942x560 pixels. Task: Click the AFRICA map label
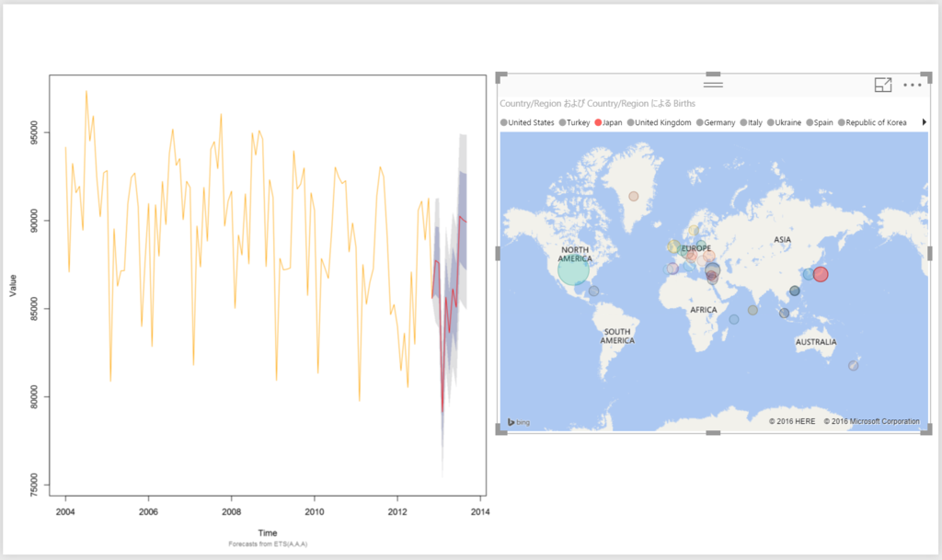pos(703,310)
